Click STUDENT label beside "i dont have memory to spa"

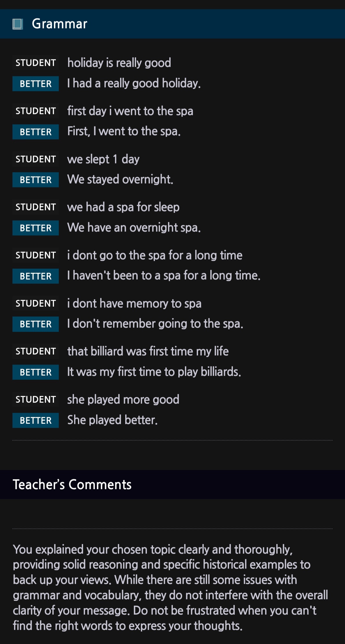click(x=35, y=303)
